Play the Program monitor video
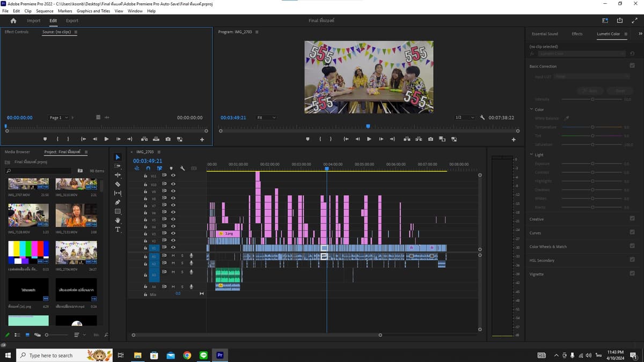Screen dimensions: 644x362 369,139
